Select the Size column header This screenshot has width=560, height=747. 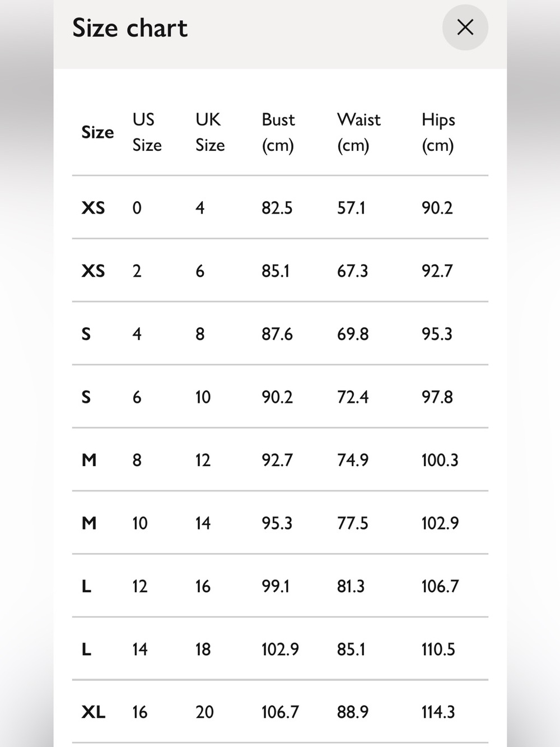pos(97,132)
